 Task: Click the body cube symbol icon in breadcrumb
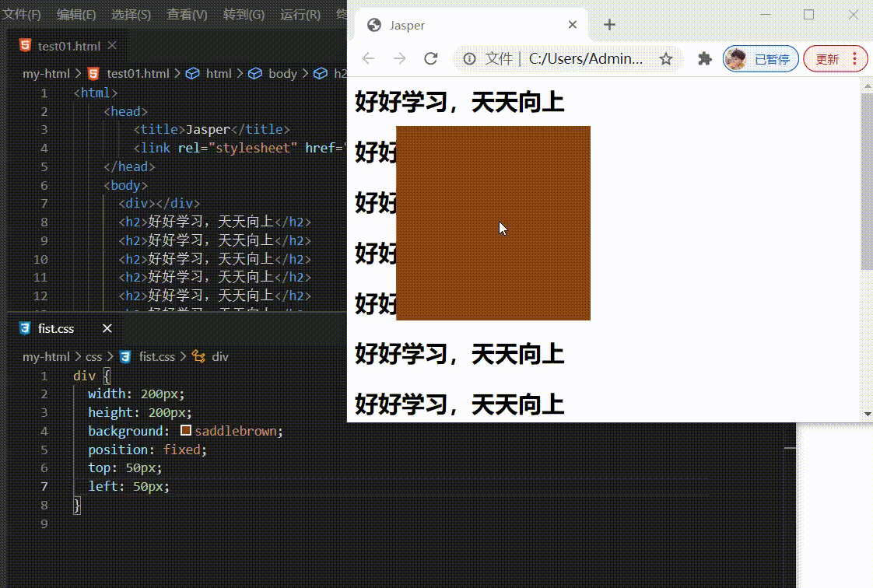tap(255, 73)
